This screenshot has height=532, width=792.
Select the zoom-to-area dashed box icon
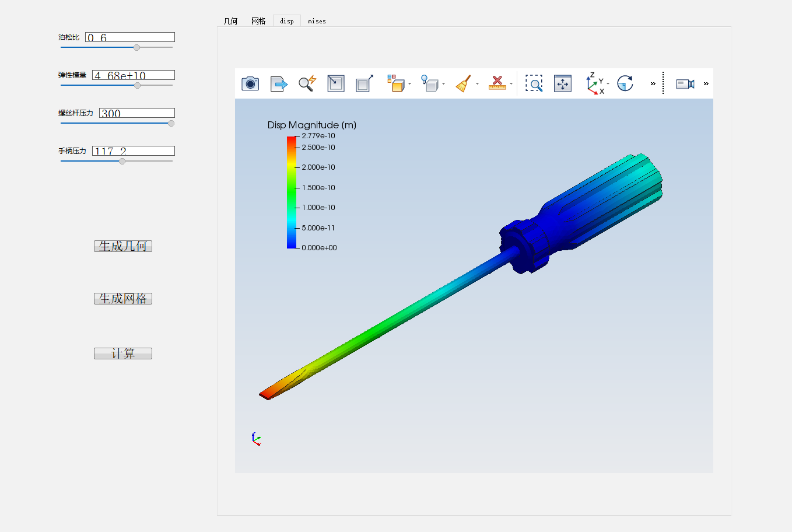point(534,83)
